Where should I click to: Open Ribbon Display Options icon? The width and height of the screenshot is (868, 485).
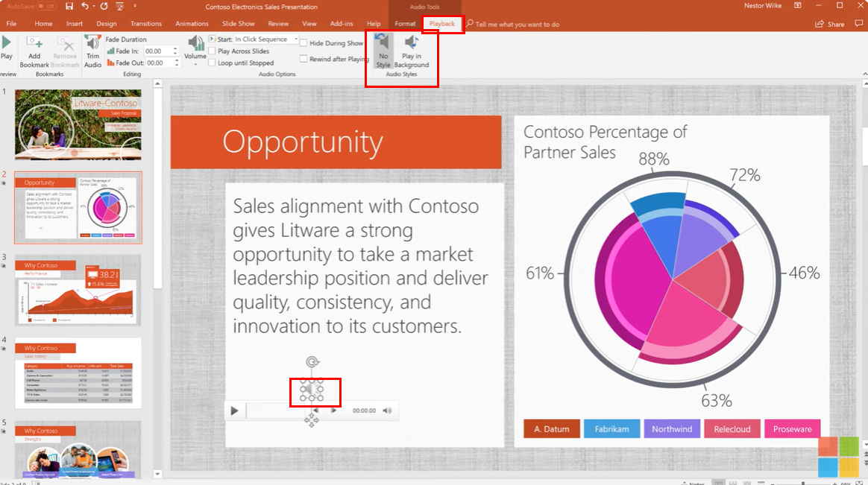[798, 5]
